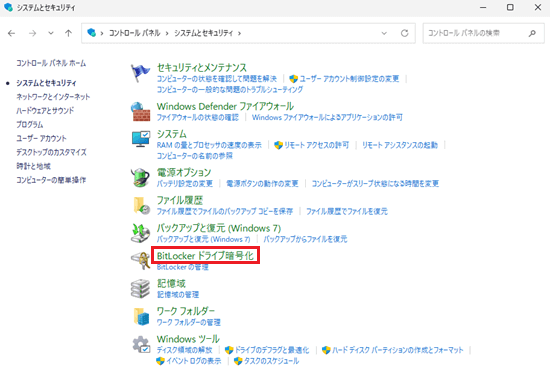Click コンピューターの一般的な問題のトラブルシューティング link
Image resolution: width=550 pixels, height=378 pixels.
click(230, 90)
